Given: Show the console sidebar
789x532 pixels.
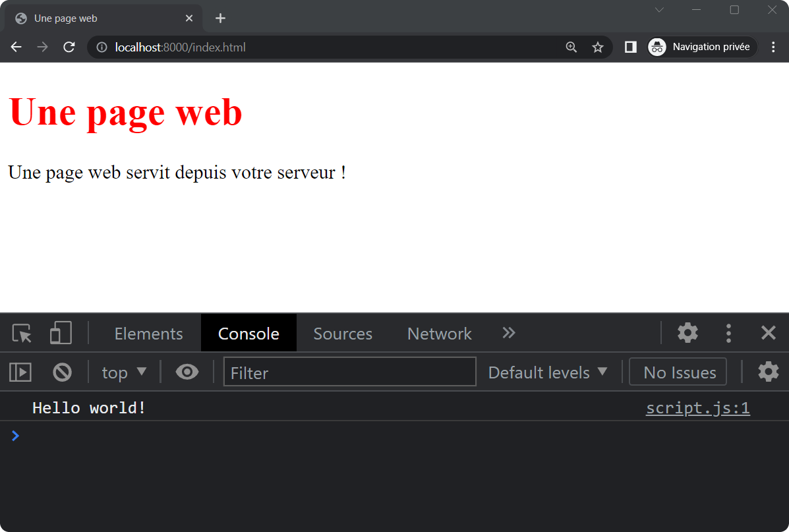Looking at the screenshot, I should point(20,372).
